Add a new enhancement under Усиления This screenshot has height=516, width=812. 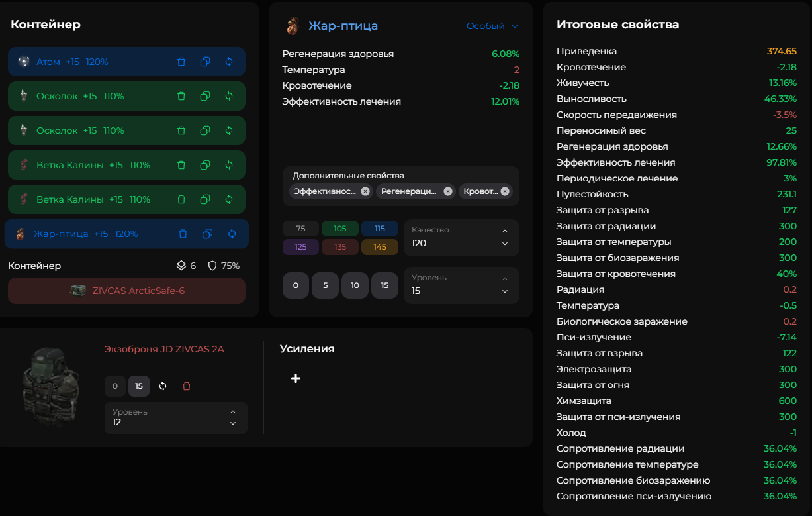click(296, 378)
